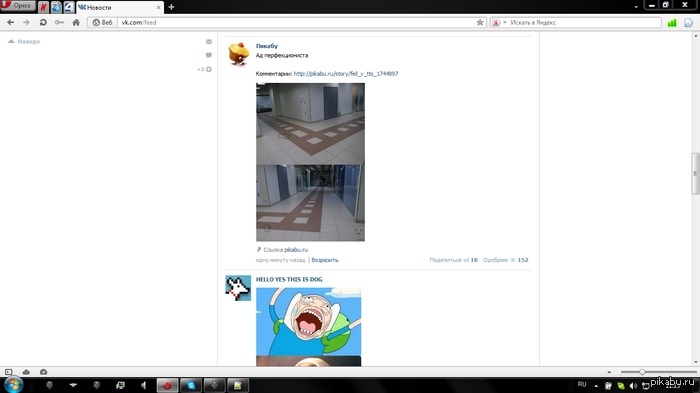The image size is (700, 393).
Task: Click Поделиться share button with 18
Action: coord(453,260)
